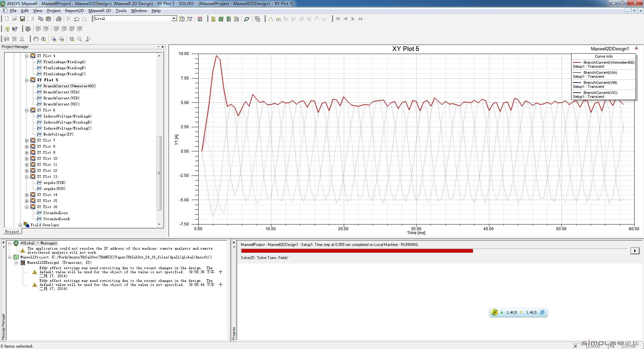The height and width of the screenshot is (349, 644).
Task: Select avgabs(POU) tree item
Action: click(x=54, y=189)
